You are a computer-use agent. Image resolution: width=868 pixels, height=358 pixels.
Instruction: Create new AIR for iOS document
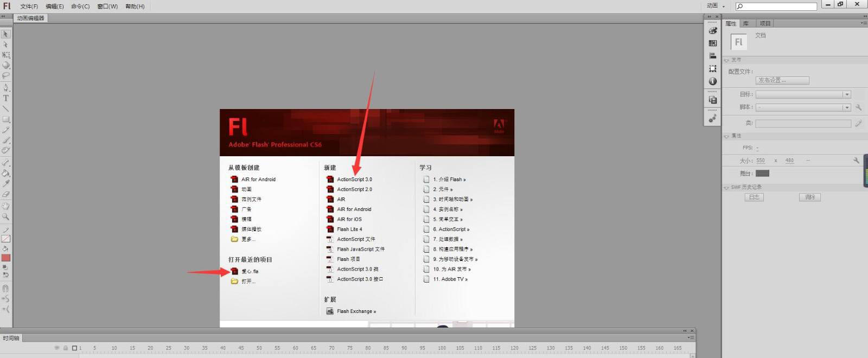tap(344, 219)
